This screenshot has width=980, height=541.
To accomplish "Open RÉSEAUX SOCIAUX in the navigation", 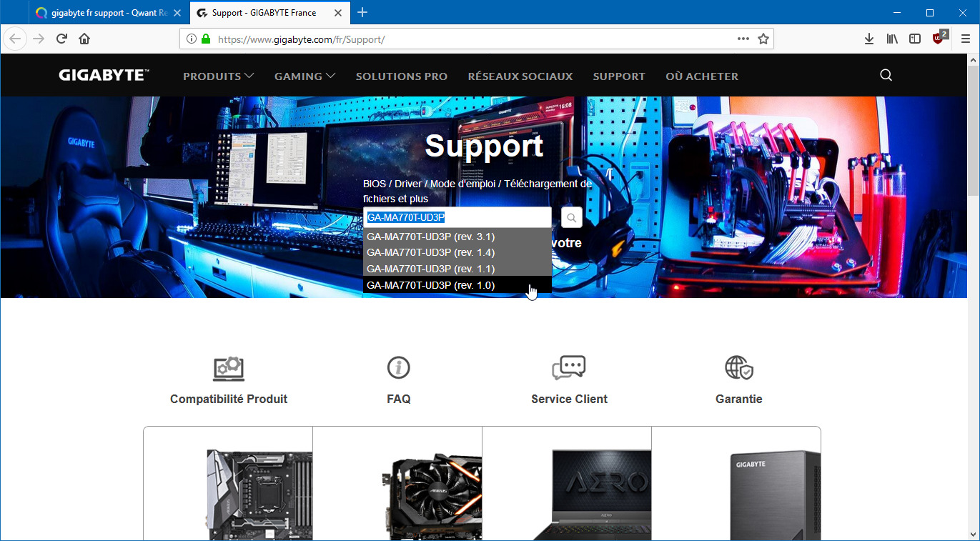I will 520,76.
